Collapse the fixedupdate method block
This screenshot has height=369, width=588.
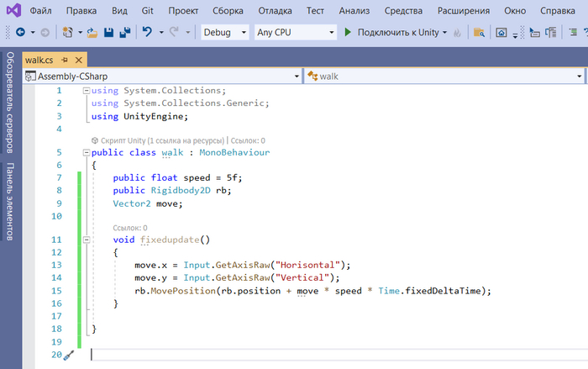pyautogui.click(x=85, y=240)
